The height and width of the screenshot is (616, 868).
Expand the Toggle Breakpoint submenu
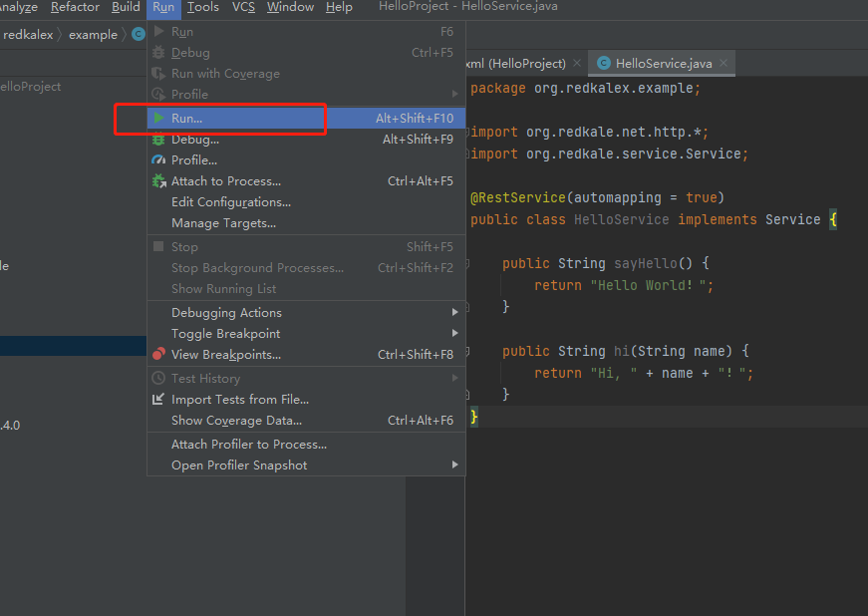pyautogui.click(x=455, y=334)
